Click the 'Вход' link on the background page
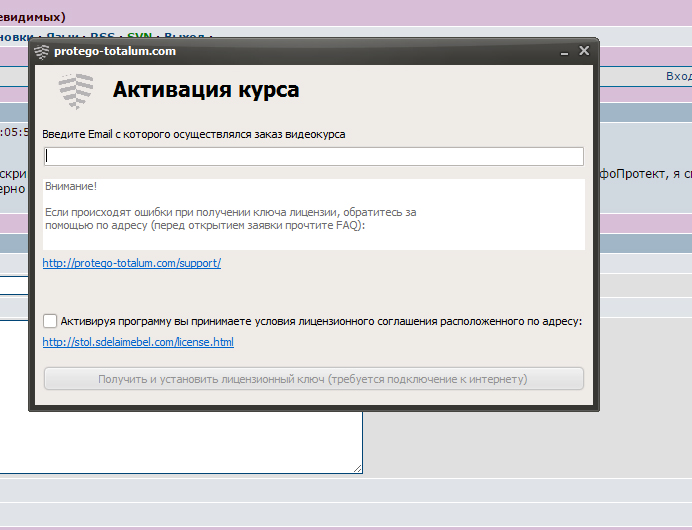This screenshot has height=530, width=692. coord(678,76)
